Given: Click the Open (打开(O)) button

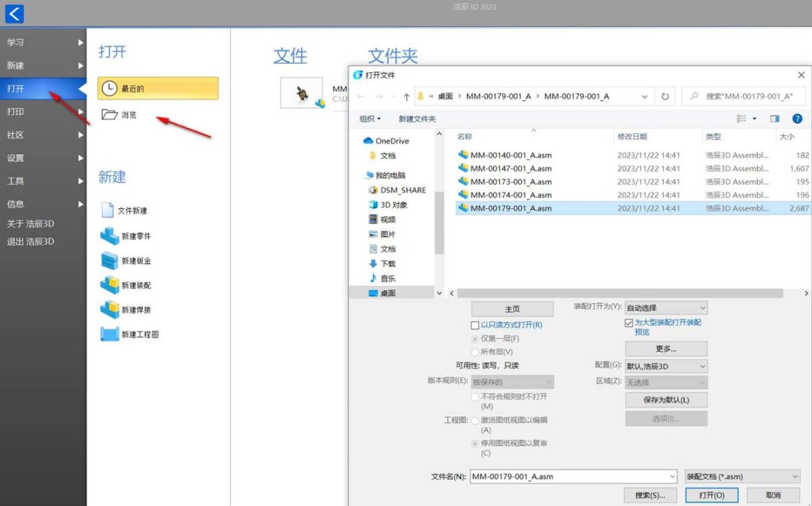Looking at the screenshot, I should click(x=711, y=495).
